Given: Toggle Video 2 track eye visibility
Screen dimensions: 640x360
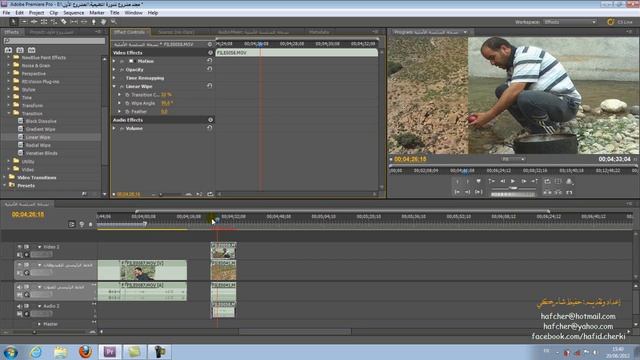Looking at the screenshot, I should tap(19, 247).
